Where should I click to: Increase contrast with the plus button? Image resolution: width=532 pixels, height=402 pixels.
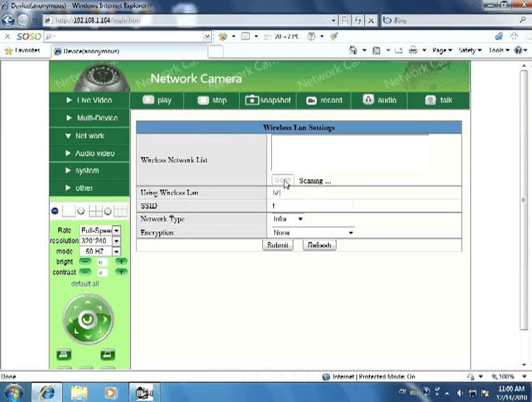(x=121, y=272)
